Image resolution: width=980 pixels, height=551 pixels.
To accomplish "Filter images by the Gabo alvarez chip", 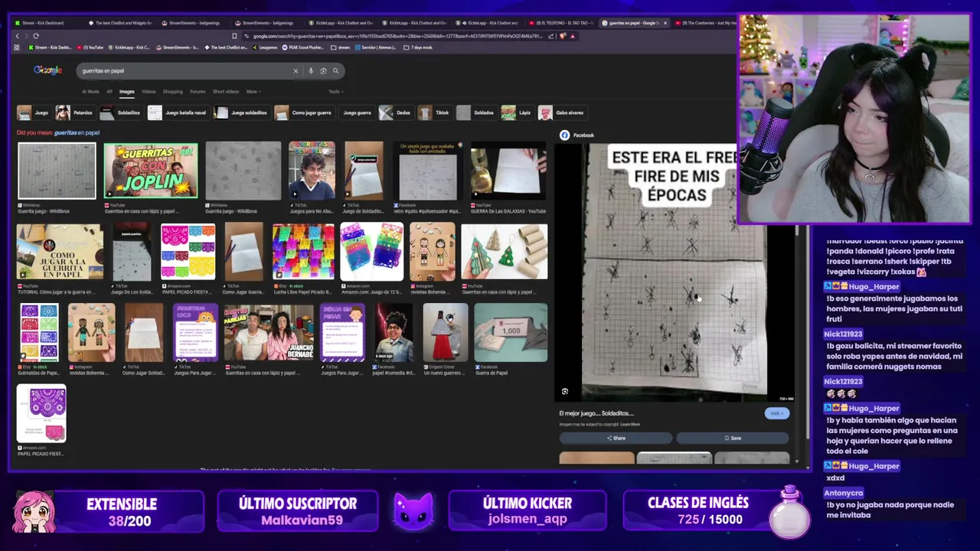I will (562, 113).
